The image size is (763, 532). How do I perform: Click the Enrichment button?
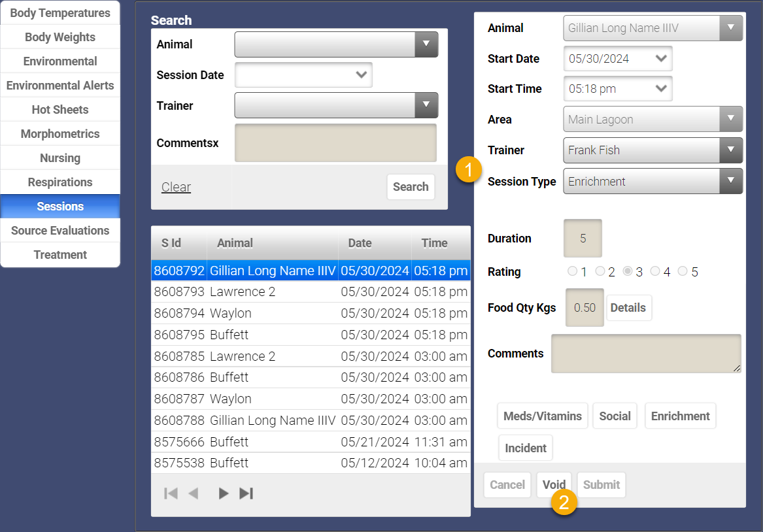click(x=680, y=416)
